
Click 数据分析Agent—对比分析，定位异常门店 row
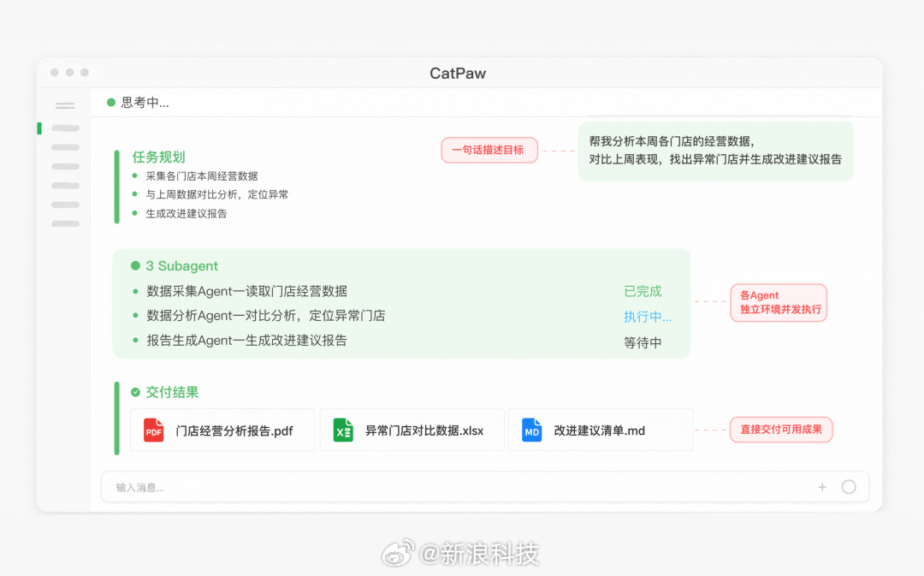point(266,316)
